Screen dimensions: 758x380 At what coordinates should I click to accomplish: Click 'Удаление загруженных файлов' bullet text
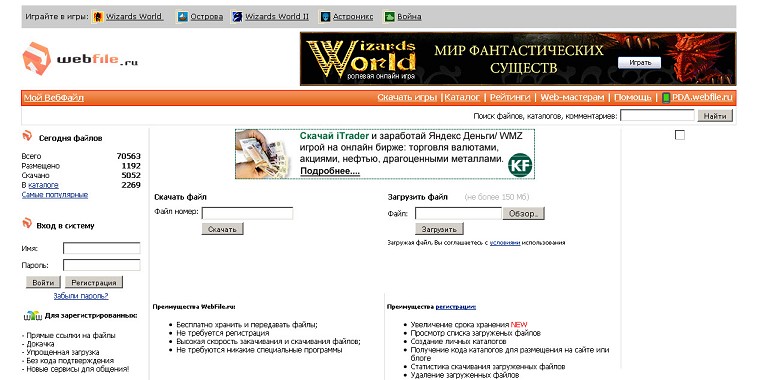465,375
